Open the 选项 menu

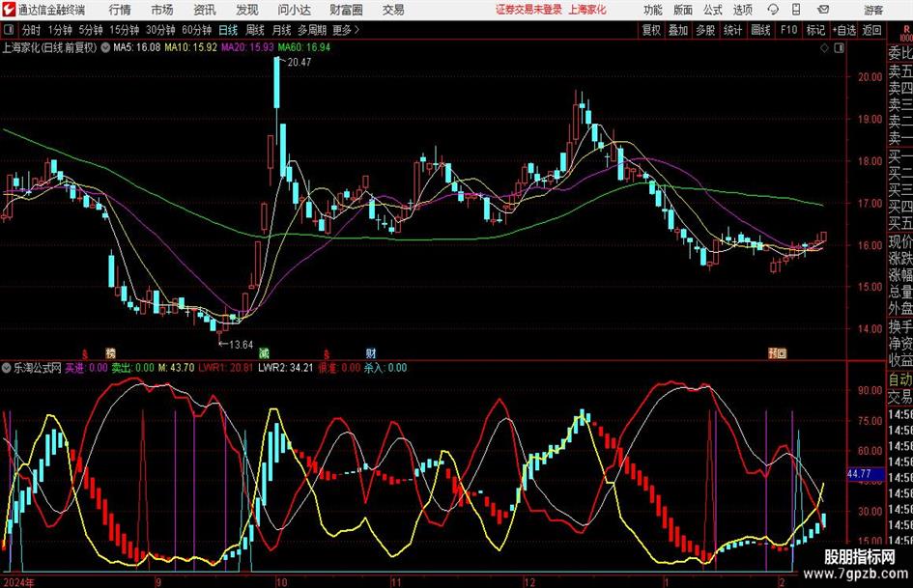pyautogui.click(x=743, y=10)
